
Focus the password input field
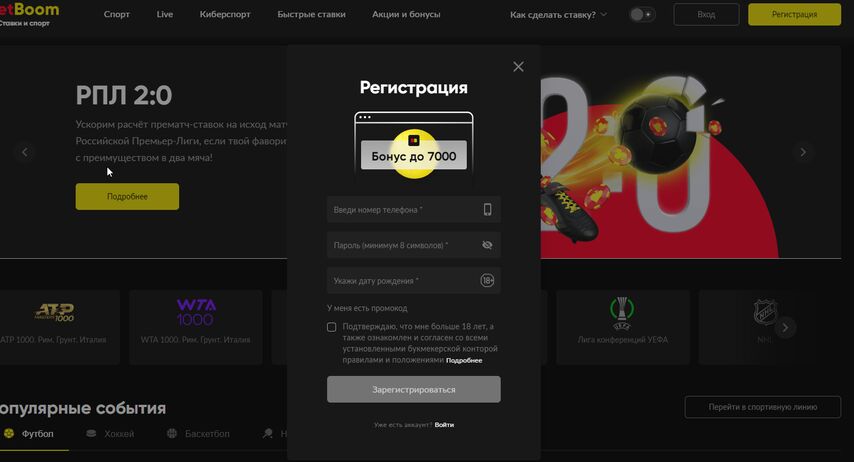pyautogui.click(x=413, y=245)
